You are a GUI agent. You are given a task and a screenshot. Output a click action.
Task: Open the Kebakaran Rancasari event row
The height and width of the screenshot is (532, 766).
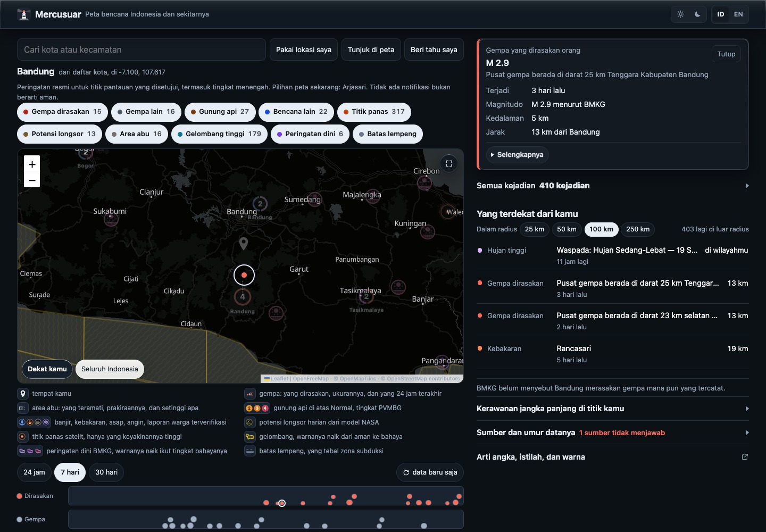613,354
